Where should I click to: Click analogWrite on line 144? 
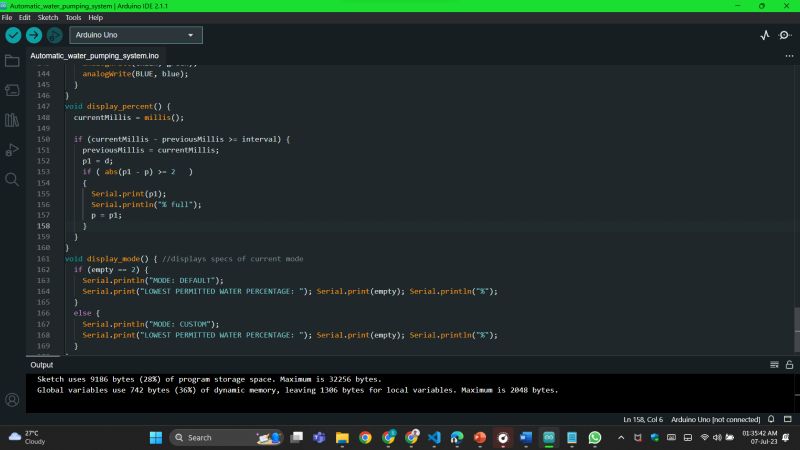pyautogui.click(x=107, y=73)
